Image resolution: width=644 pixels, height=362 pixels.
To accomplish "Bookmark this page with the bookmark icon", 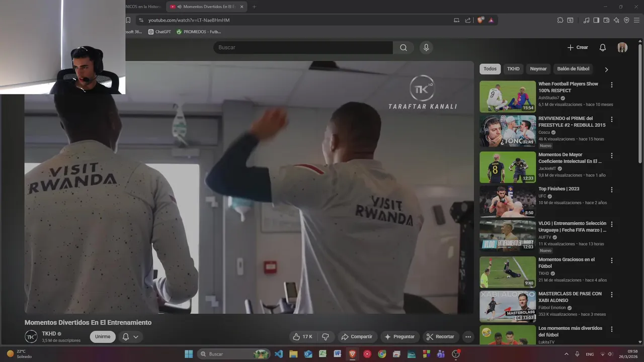I will point(128,20).
